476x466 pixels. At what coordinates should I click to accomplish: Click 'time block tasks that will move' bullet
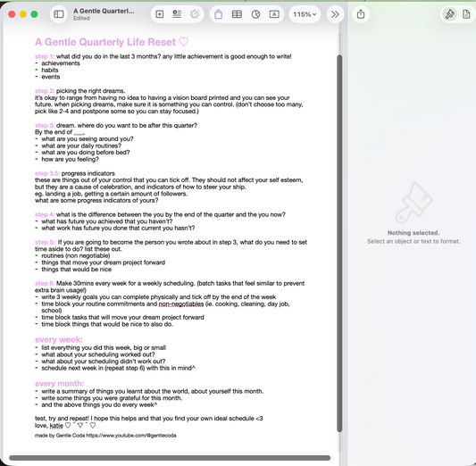(122, 317)
